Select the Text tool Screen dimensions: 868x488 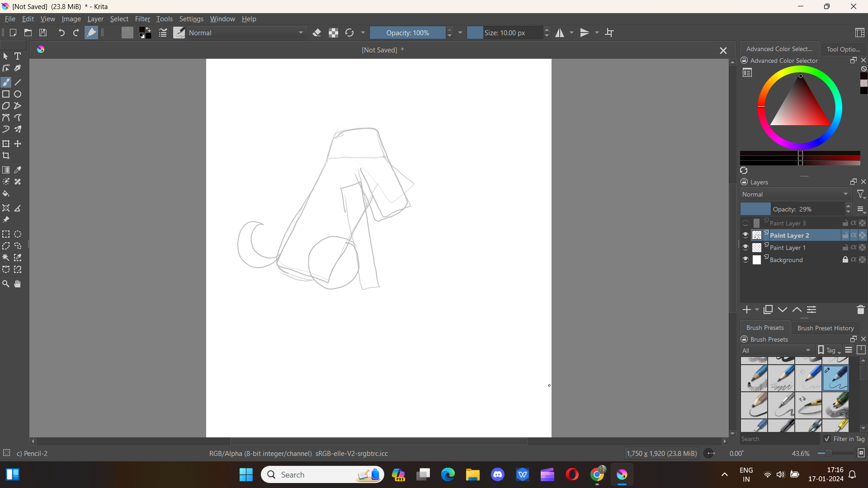coord(18,56)
